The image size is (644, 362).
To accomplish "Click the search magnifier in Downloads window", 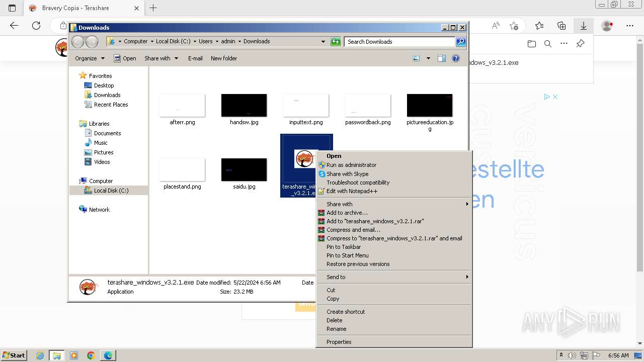I will point(461,42).
